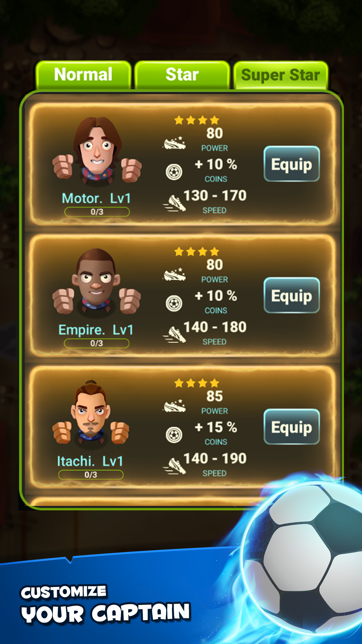Image resolution: width=362 pixels, height=644 pixels.
Task: Equip the Itachi captain
Action: tap(291, 427)
